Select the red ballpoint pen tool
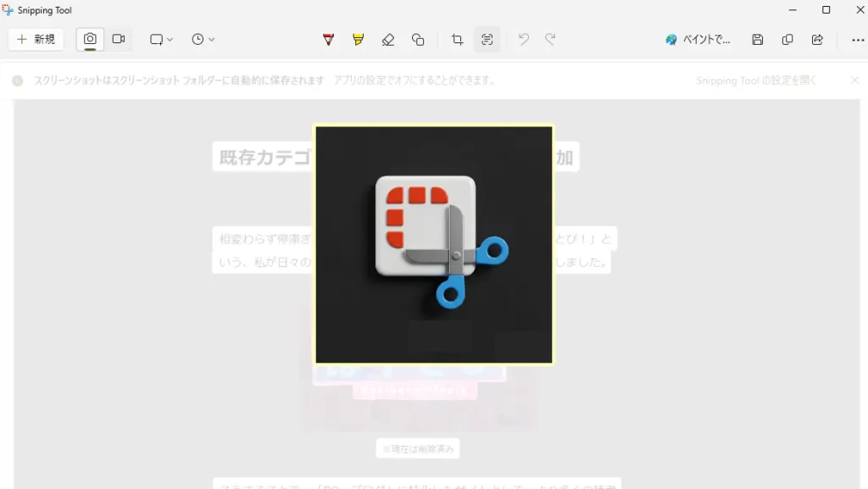 (329, 40)
